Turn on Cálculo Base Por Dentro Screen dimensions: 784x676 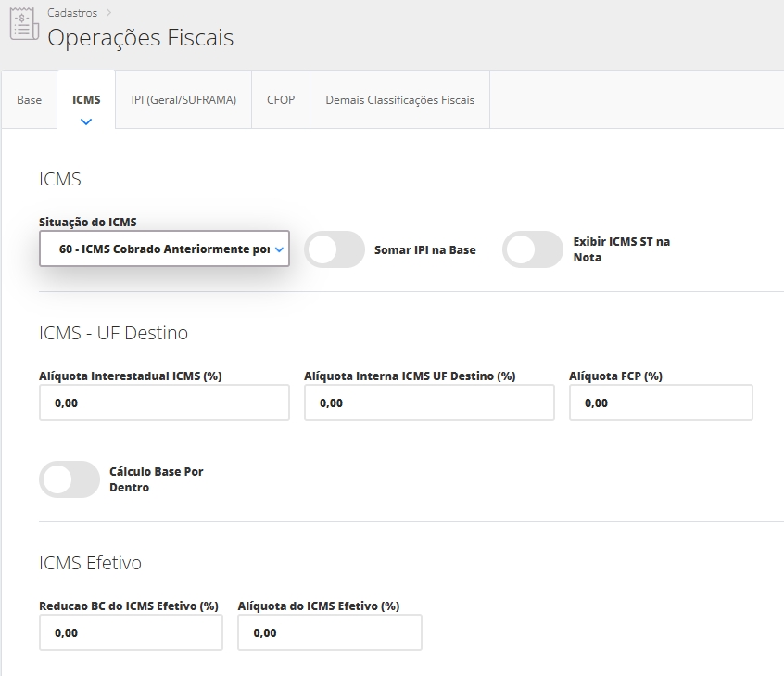click(70, 479)
